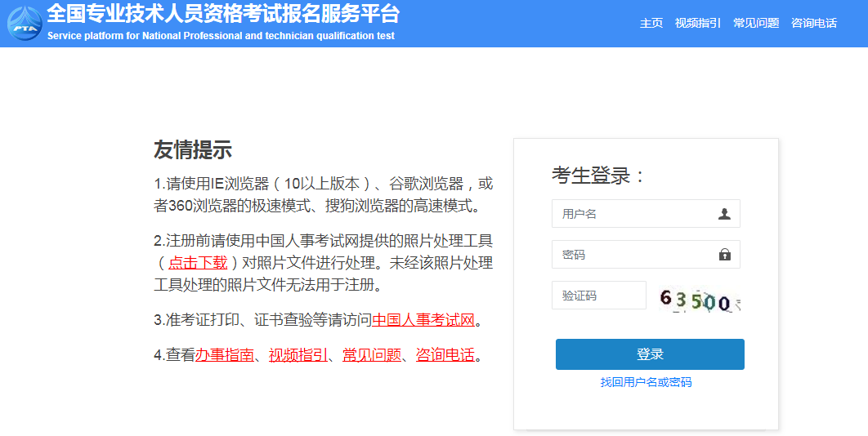This screenshot has width=868, height=436.
Task: Click the red 咨询电话 link in tip 4
Action: 445,355
